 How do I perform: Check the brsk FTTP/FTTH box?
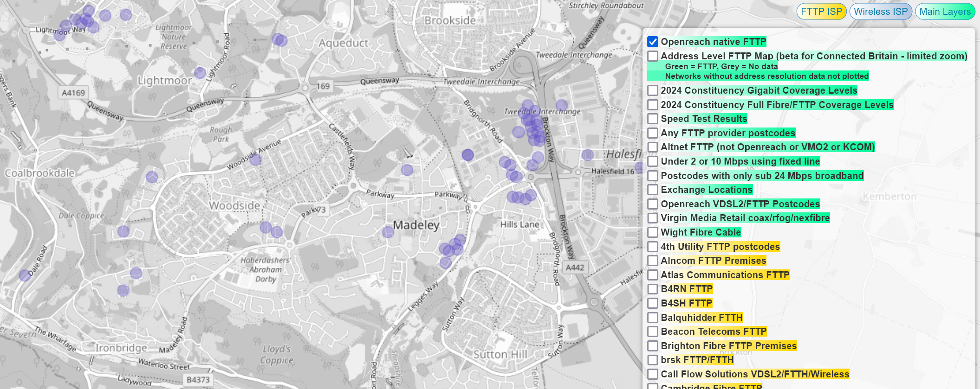pyautogui.click(x=653, y=360)
